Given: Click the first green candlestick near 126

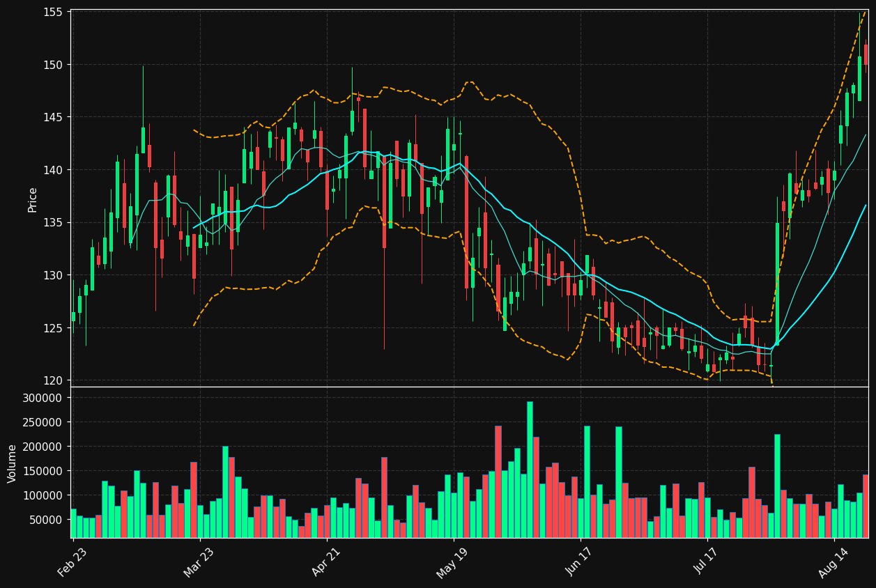Looking at the screenshot, I should point(73,316).
